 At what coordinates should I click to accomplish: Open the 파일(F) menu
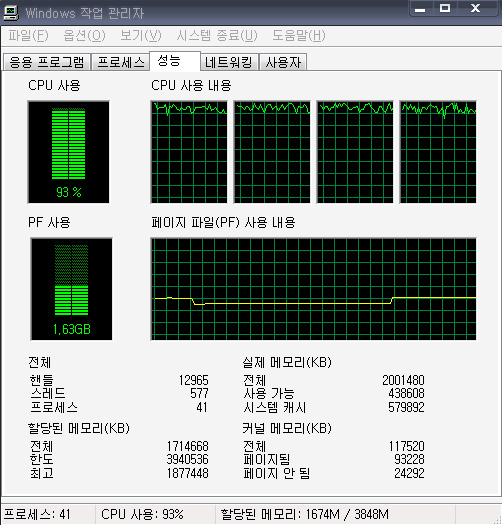[x=28, y=35]
